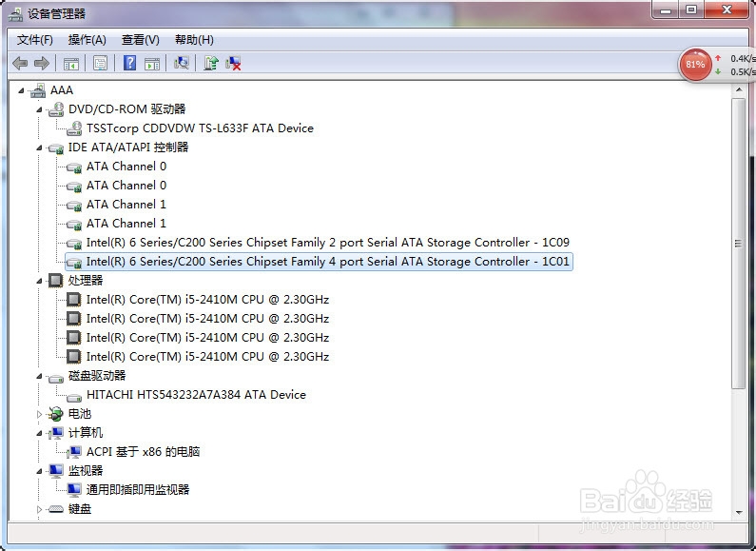
Task: Open the 帮助(H) menu
Action: 194,40
